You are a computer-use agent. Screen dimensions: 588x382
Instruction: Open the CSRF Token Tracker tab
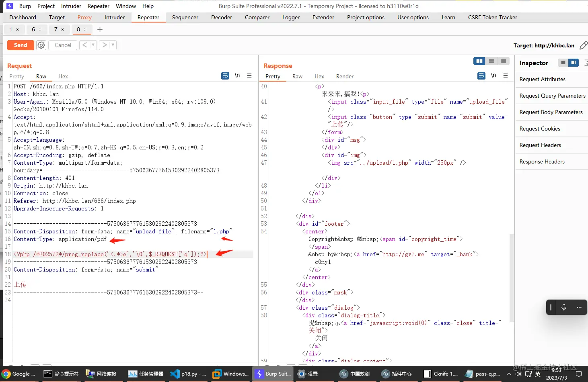pyautogui.click(x=493, y=17)
